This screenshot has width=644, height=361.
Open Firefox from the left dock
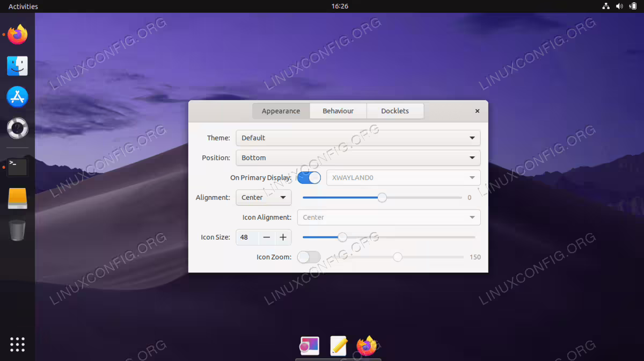pyautogui.click(x=18, y=34)
